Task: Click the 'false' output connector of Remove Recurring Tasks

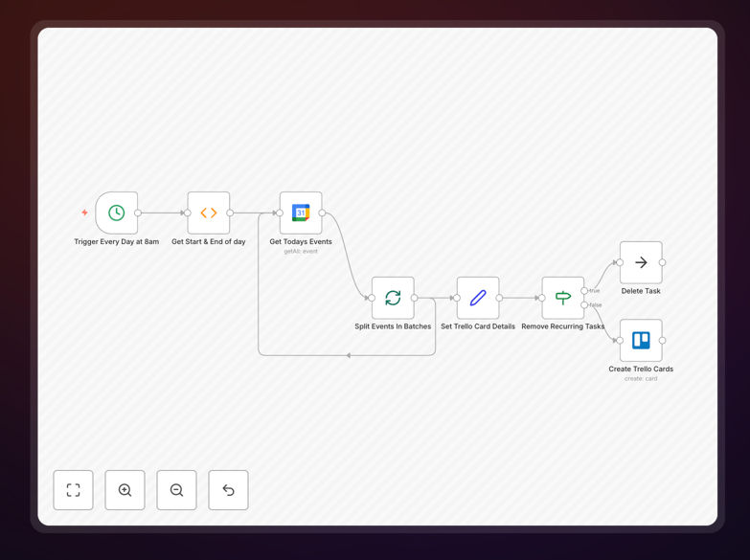Action: tap(584, 305)
